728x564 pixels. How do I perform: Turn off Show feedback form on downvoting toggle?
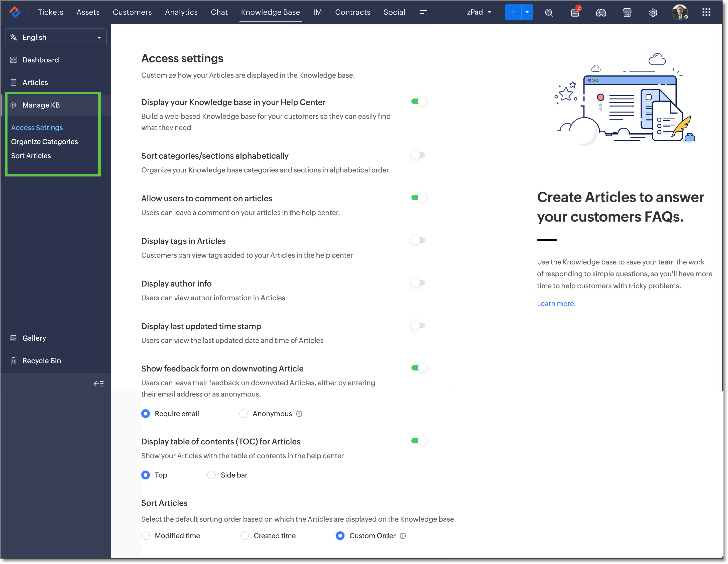pos(419,368)
